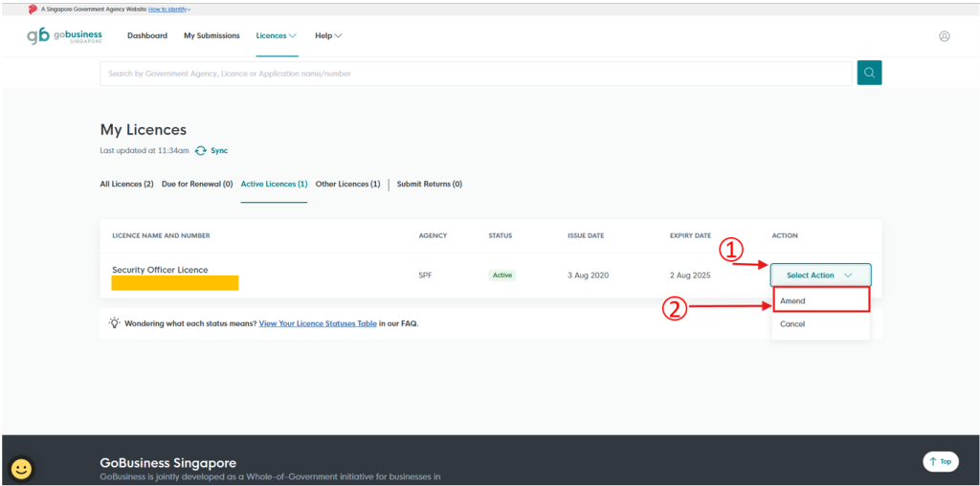Open the Select Action dropdown
Image resolution: width=980 pixels, height=486 pixels.
coord(820,275)
